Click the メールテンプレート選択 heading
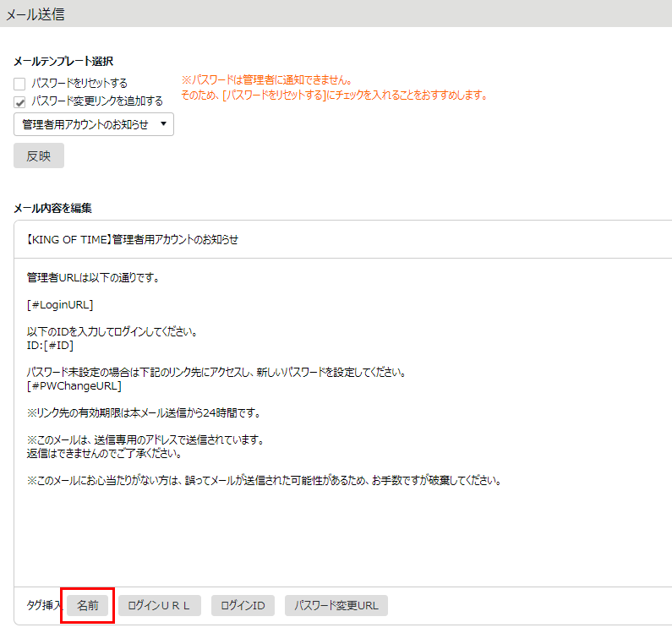 pyautogui.click(x=63, y=62)
